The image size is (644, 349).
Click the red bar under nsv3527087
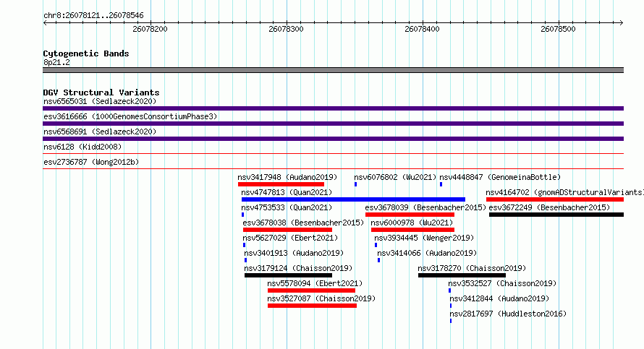(x=312, y=306)
